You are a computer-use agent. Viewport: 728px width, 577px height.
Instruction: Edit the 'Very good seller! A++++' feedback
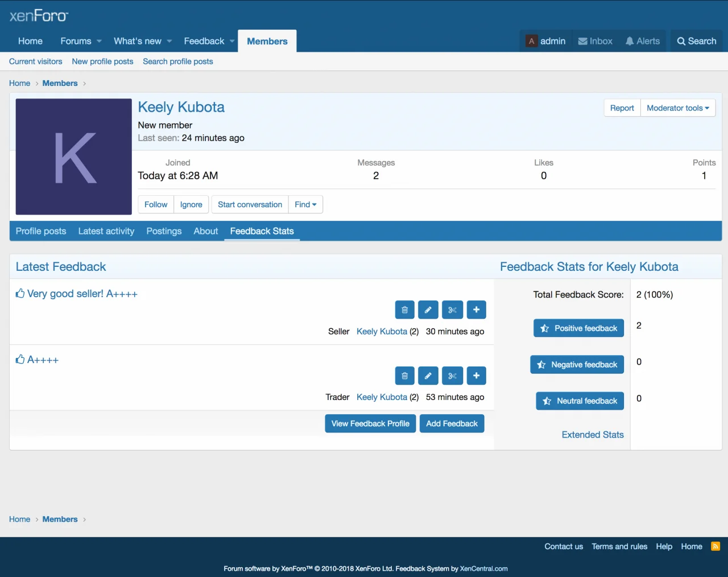click(428, 310)
